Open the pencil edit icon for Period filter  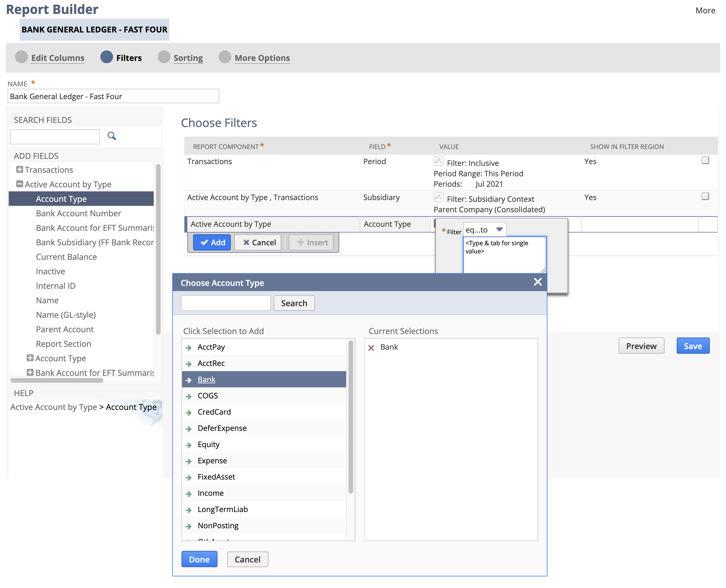(x=438, y=161)
